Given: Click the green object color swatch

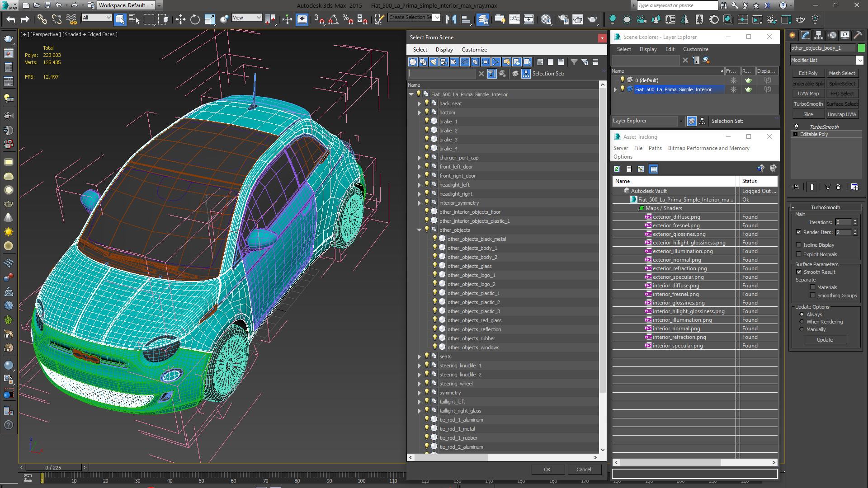Looking at the screenshot, I should pyautogui.click(x=861, y=48).
